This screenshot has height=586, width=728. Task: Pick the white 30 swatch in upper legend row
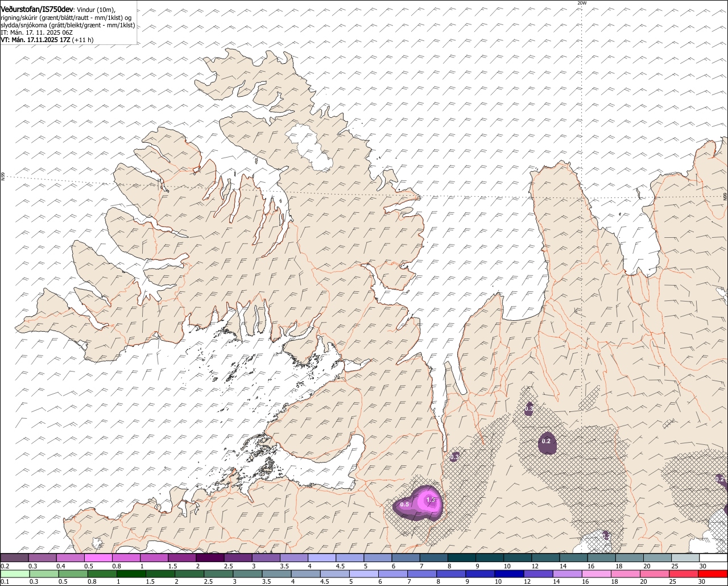pyautogui.click(x=713, y=558)
